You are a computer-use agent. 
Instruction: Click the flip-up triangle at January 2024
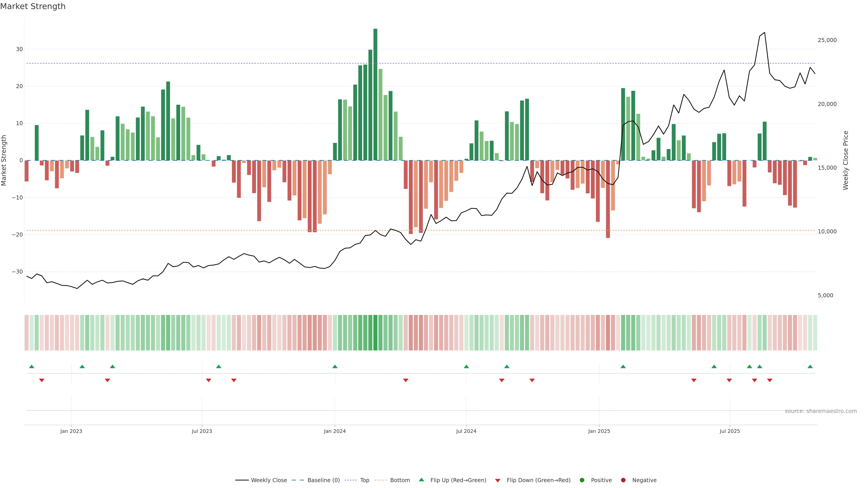point(335,366)
